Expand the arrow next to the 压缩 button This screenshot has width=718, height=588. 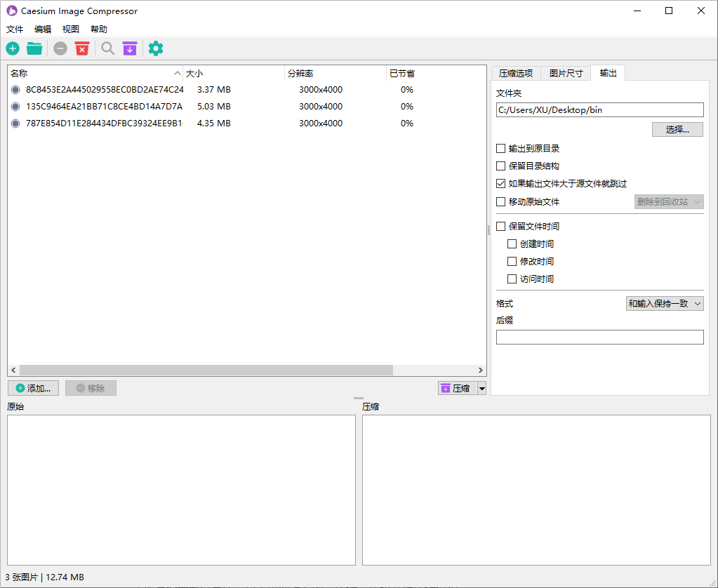[481, 389]
